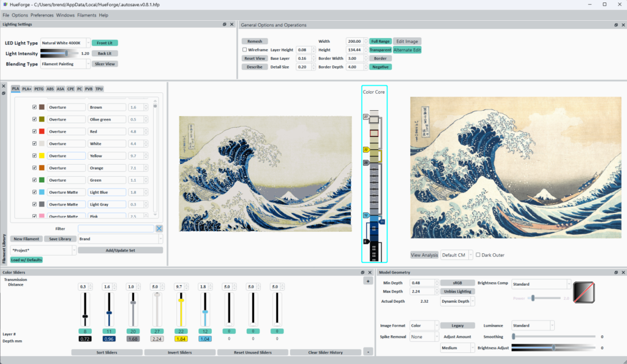Enable the Dark Outer checkbox
This screenshot has width=627, height=364.
click(x=478, y=255)
